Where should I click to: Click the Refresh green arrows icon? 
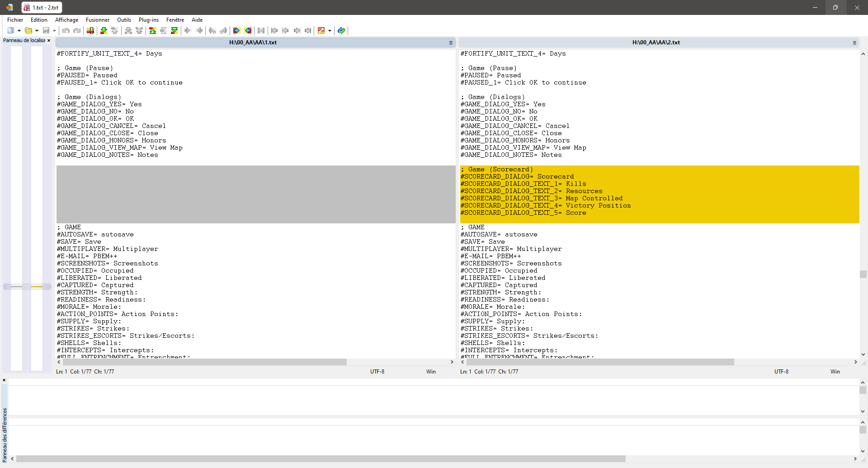coord(341,31)
